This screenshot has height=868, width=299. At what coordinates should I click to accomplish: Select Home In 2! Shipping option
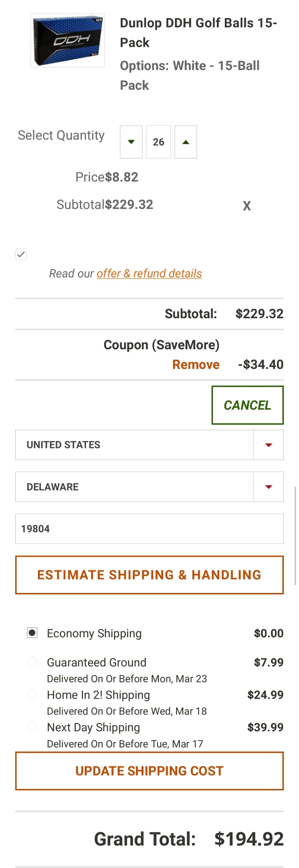pyautogui.click(x=32, y=694)
